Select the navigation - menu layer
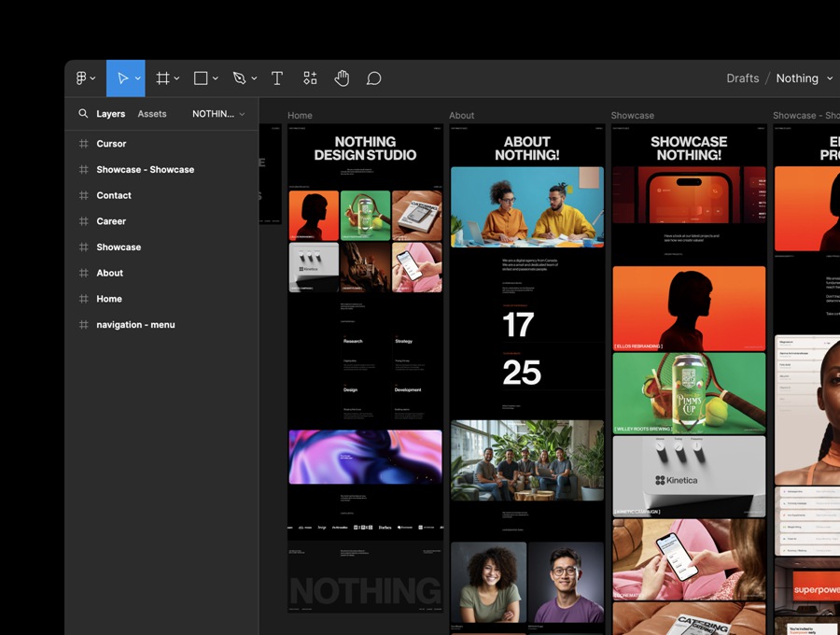 pos(135,325)
